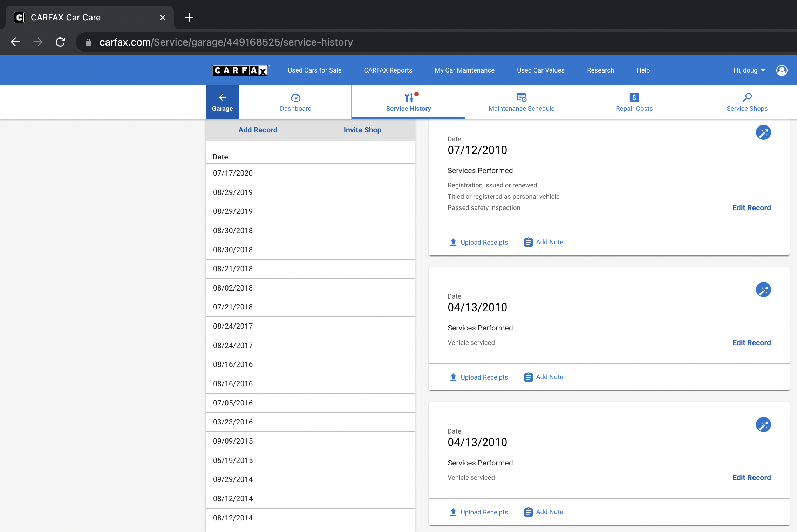Click the browser forward arrow
The image size is (797, 532).
38,42
